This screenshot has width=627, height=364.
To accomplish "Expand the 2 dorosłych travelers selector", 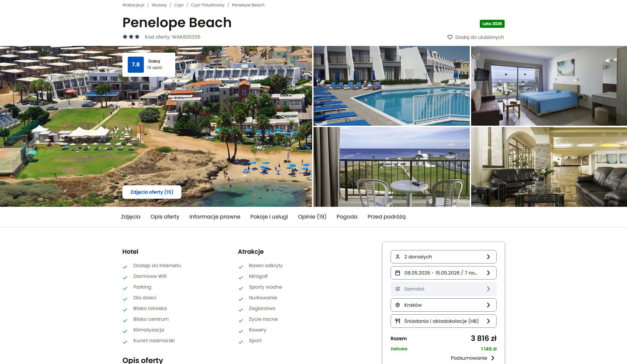I will pyautogui.click(x=443, y=257).
